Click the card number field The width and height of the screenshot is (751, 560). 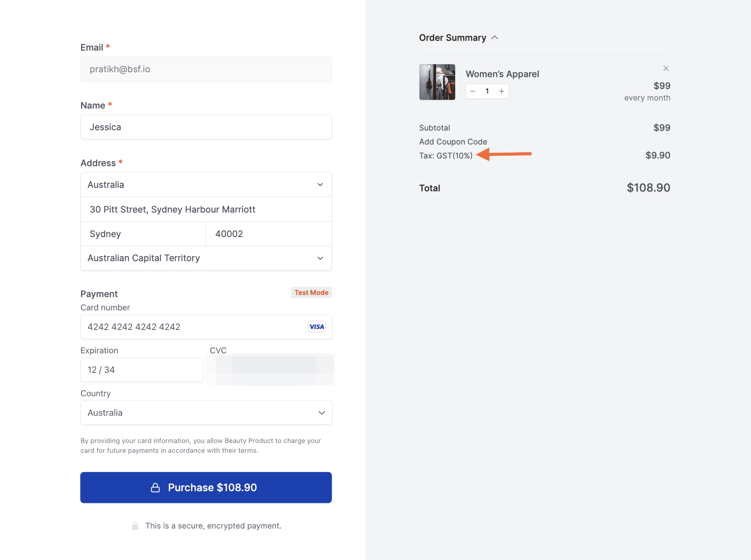coord(194,327)
